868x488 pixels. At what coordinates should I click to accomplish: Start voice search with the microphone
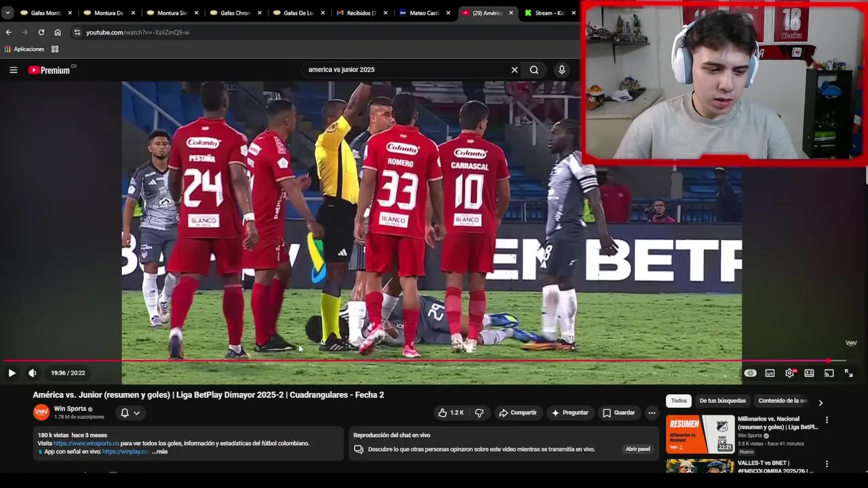point(561,70)
